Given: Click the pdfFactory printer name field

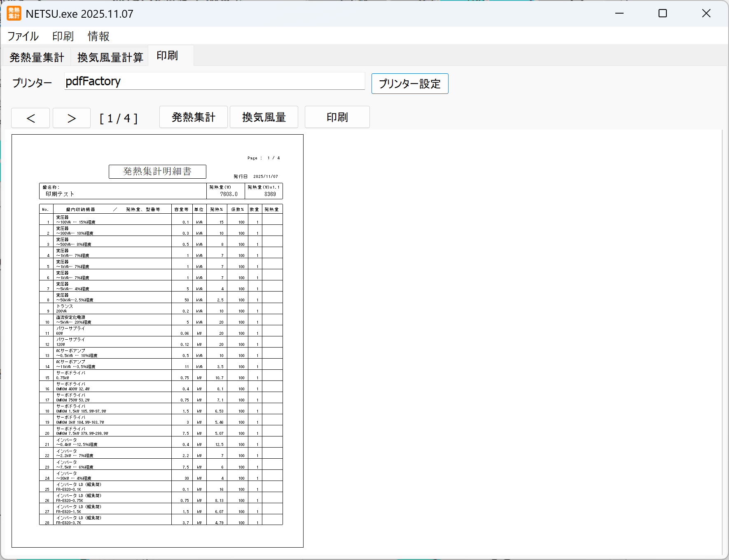Looking at the screenshot, I should [x=214, y=81].
